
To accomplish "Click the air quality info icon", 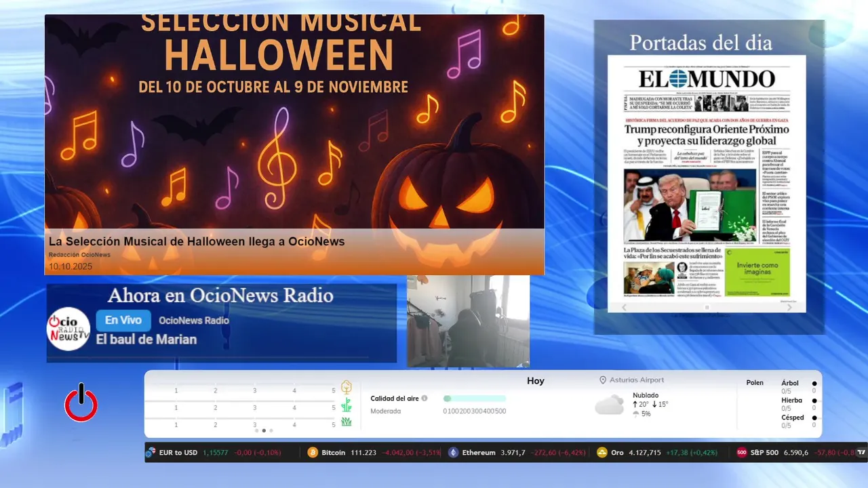I will (x=425, y=399).
